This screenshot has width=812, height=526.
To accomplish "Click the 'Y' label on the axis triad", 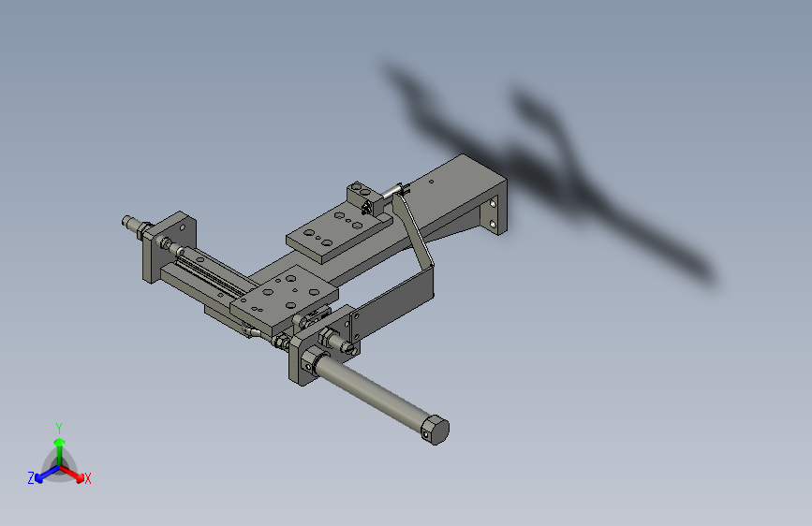I will pyautogui.click(x=59, y=429).
